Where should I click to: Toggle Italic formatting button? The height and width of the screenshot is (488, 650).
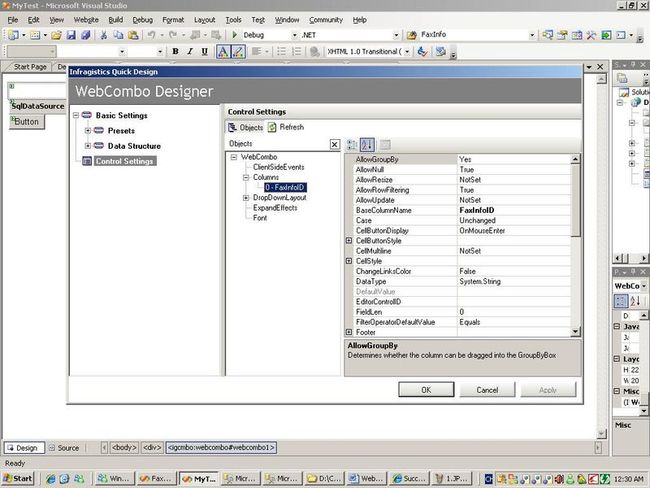pyautogui.click(x=190, y=51)
